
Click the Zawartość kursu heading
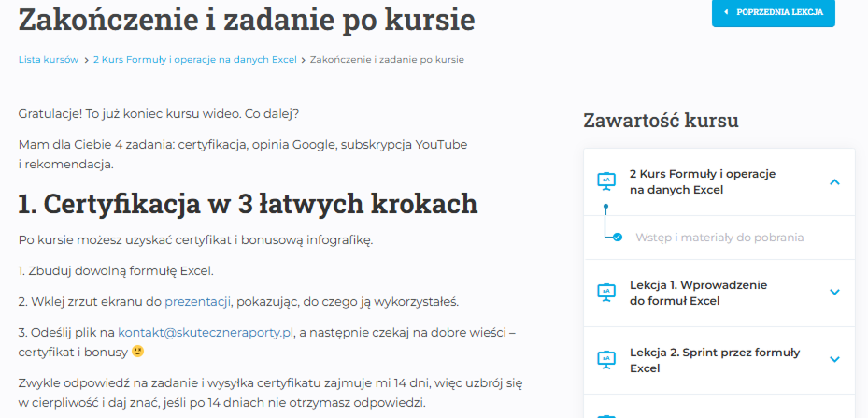point(661,121)
